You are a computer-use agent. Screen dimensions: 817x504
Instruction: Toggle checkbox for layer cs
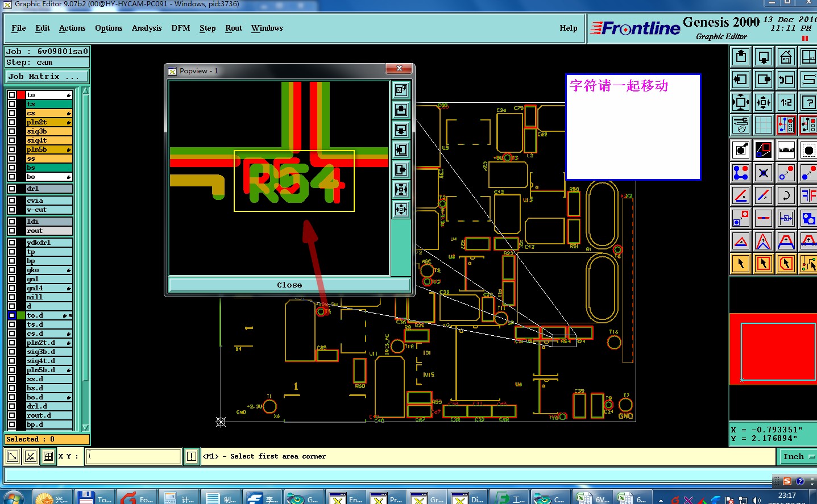coord(12,113)
